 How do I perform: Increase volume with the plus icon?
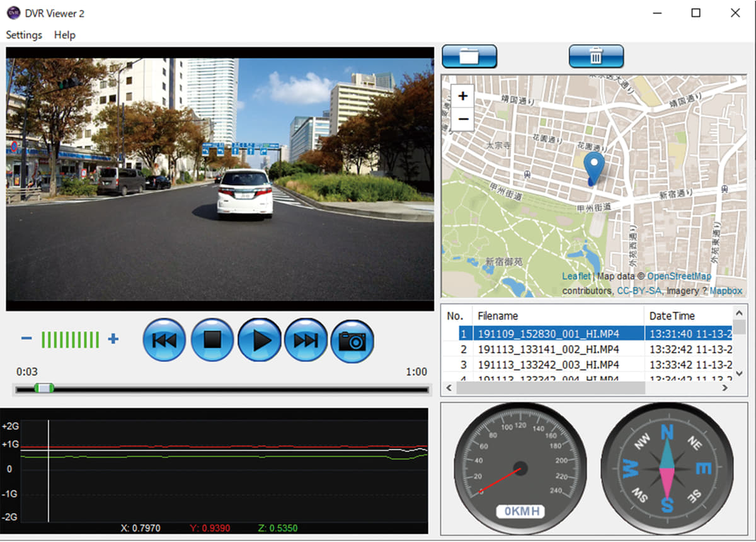[113, 339]
